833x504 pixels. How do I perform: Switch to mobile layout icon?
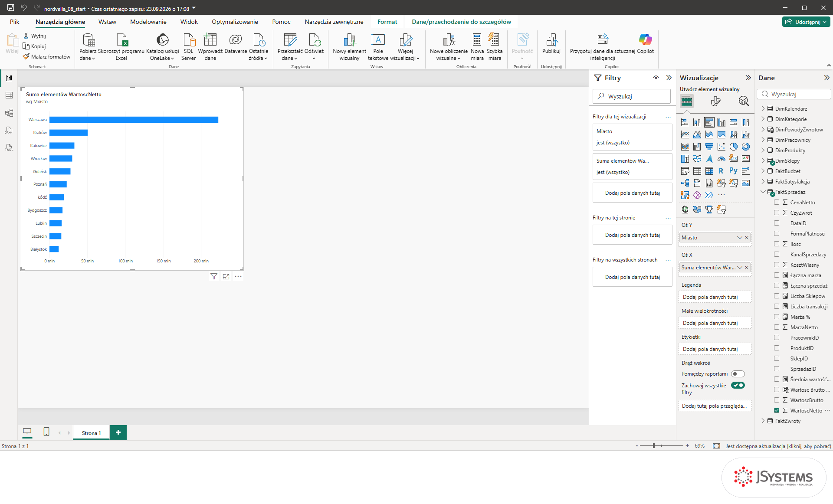point(46,432)
